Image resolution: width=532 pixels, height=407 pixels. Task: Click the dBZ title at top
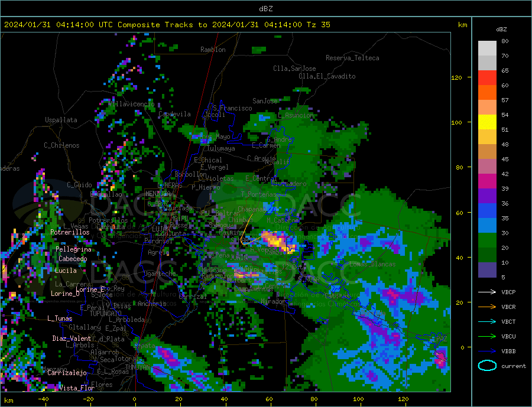point(265,9)
